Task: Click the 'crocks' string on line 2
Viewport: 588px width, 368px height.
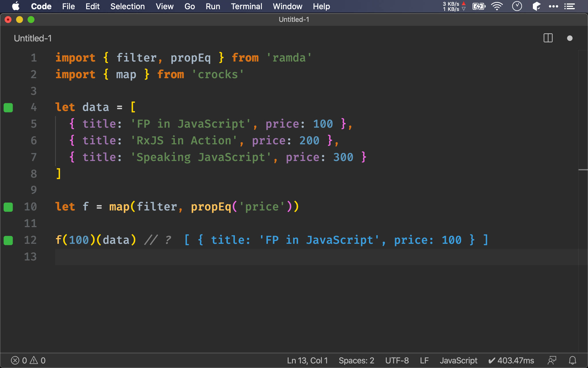Action: 218,74
